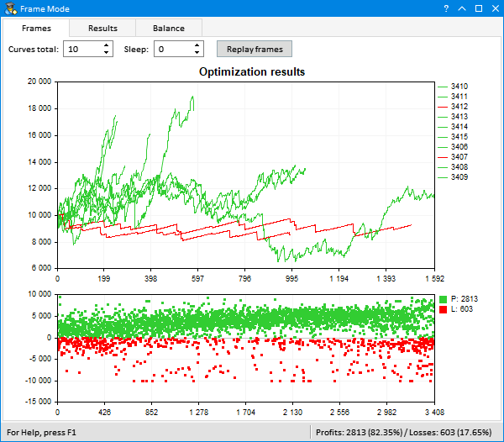Open the Balance tab
The image size is (504, 442).
point(169,29)
